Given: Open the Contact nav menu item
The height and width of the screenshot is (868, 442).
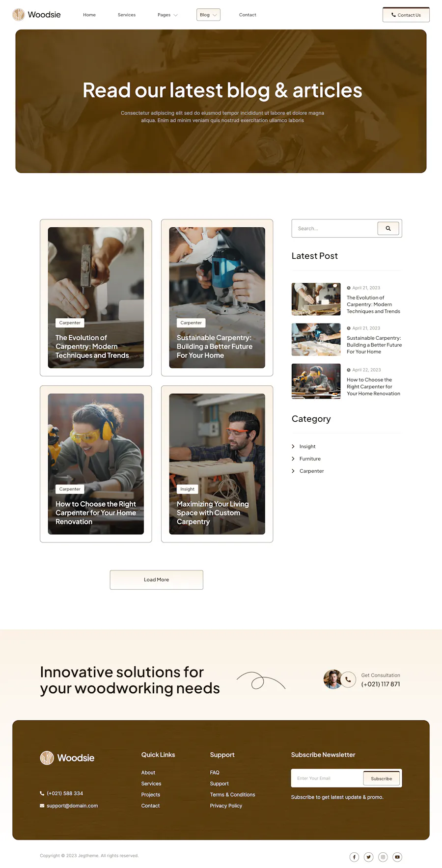Looking at the screenshot, I should click(248, 15).
